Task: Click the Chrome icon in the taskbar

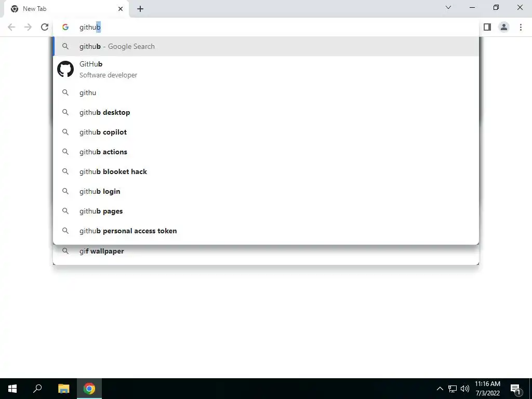Action: (89, 389)
